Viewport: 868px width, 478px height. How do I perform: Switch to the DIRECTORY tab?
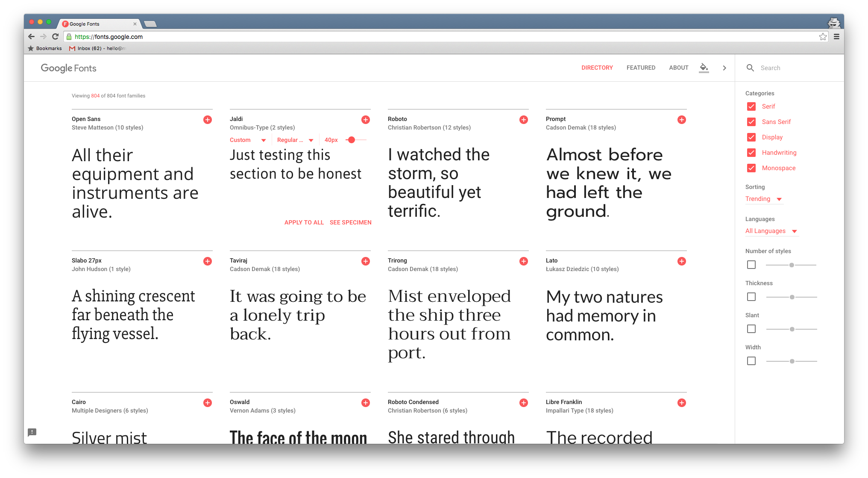point(597,68)
